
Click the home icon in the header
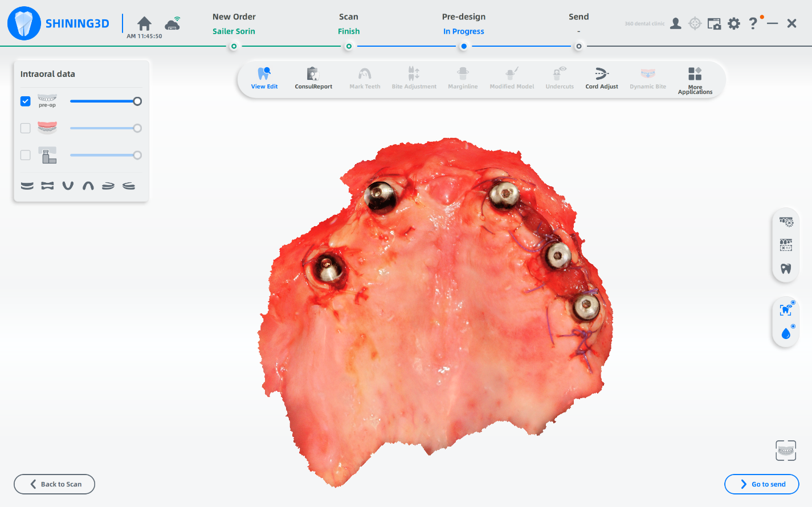point(144,23)
